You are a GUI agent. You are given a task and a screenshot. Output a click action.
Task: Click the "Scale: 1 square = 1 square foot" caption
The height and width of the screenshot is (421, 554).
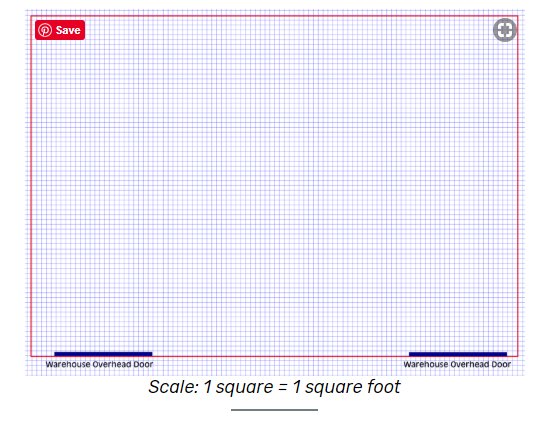(x=274, y=387)
